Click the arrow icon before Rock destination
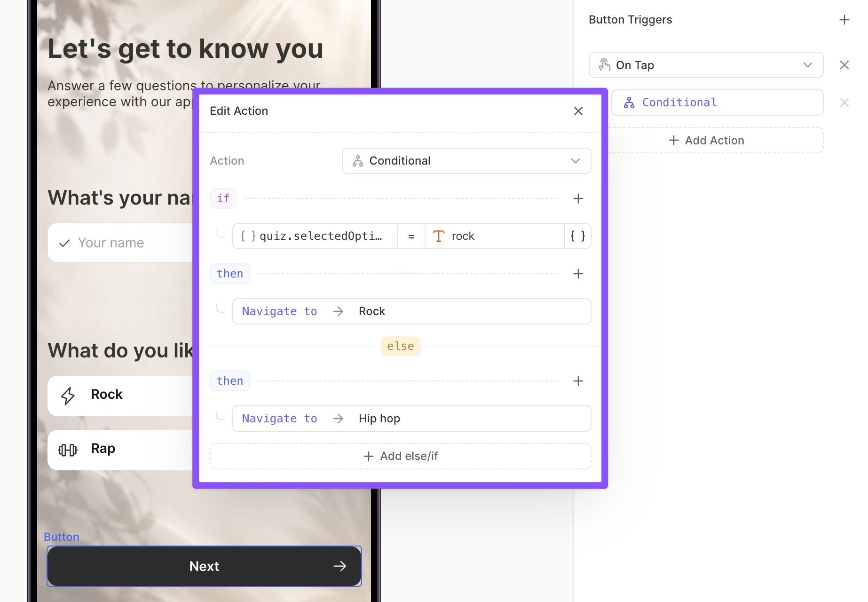The height and width of the screenshot is (602, 868). click(338, 311)
